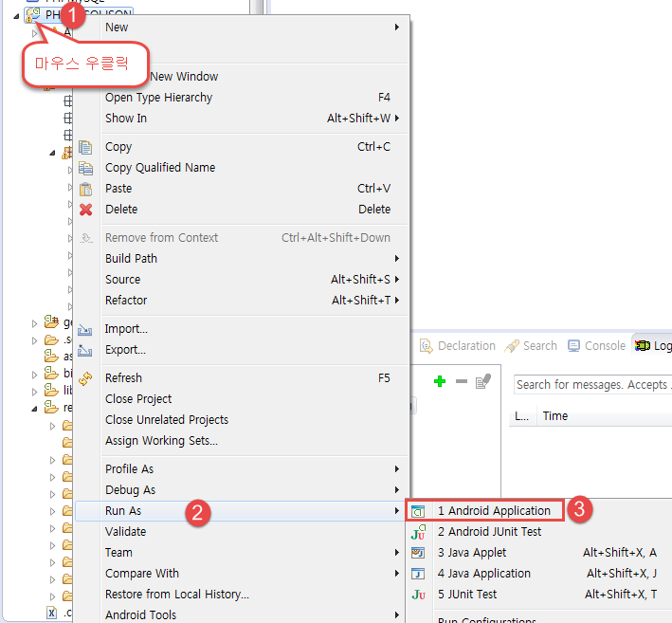Collapse the project root tree node

click(16, 17)
